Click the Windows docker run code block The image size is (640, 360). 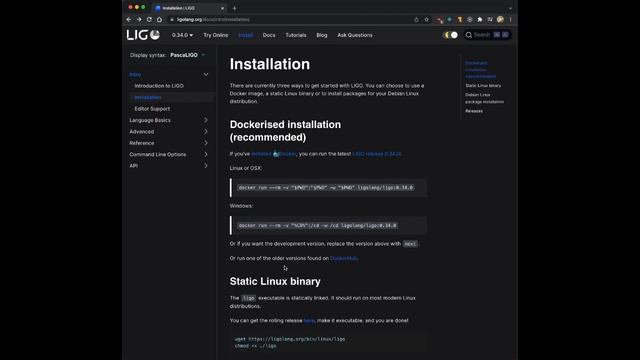pos(329,225)
